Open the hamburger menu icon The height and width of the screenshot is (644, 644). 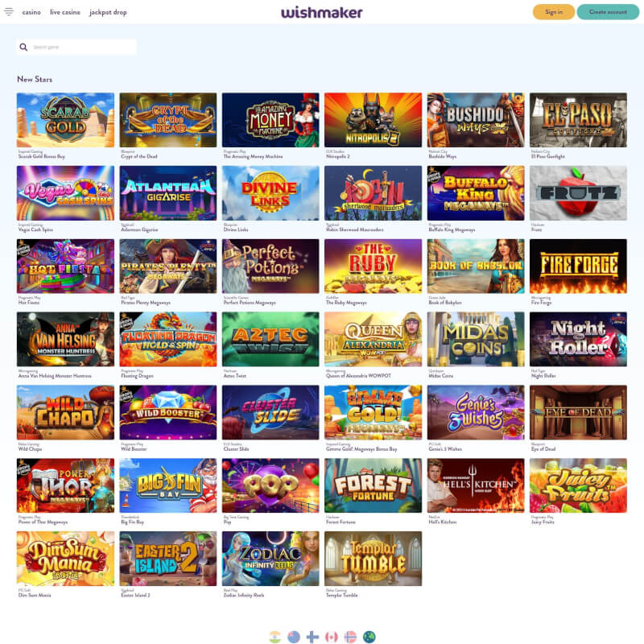tap(9, 12)
